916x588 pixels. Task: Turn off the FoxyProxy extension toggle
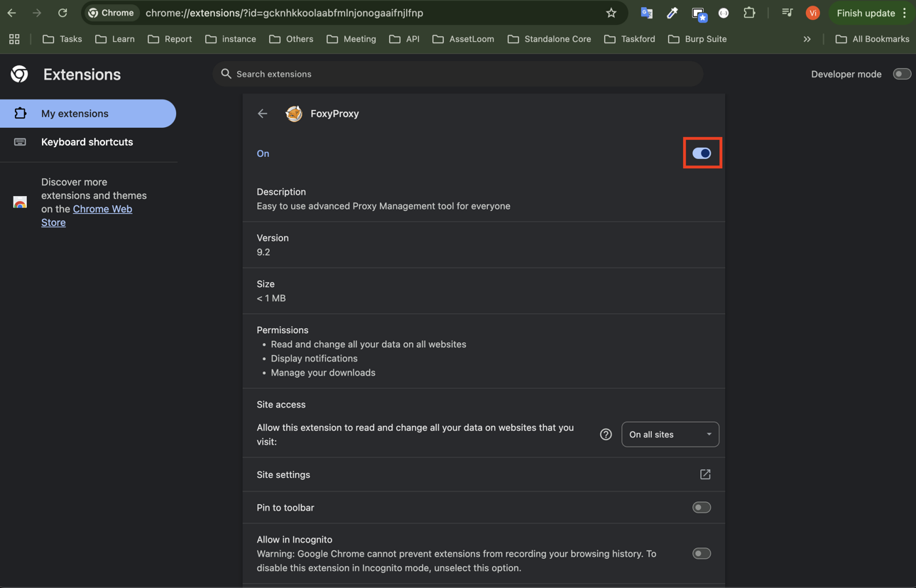[x=702, y=153]
